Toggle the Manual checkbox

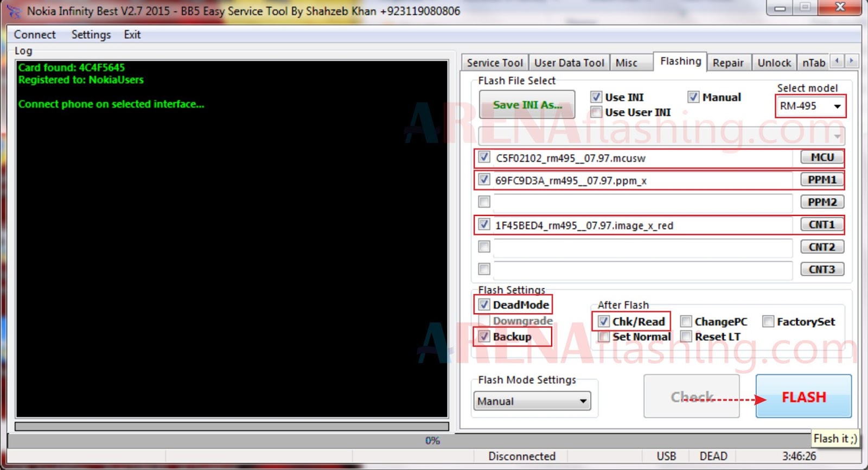point(693,97)
